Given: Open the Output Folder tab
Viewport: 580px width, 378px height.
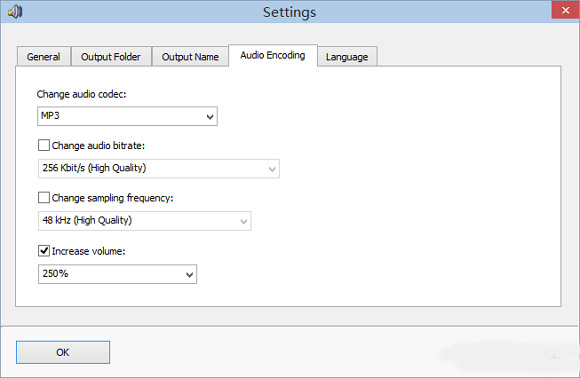Looking at the screenshot, I should pyautogui.click(x=111, y=57).
